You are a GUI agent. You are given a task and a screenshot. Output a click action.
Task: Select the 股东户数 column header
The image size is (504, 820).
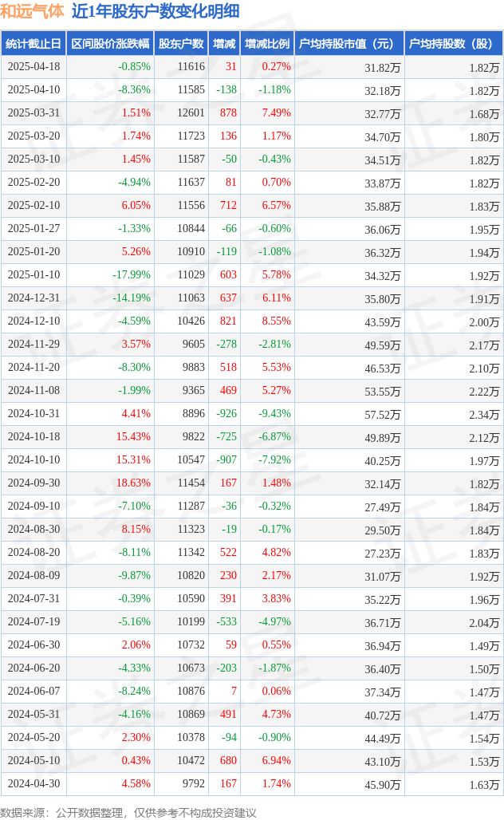tap(181, 44)
